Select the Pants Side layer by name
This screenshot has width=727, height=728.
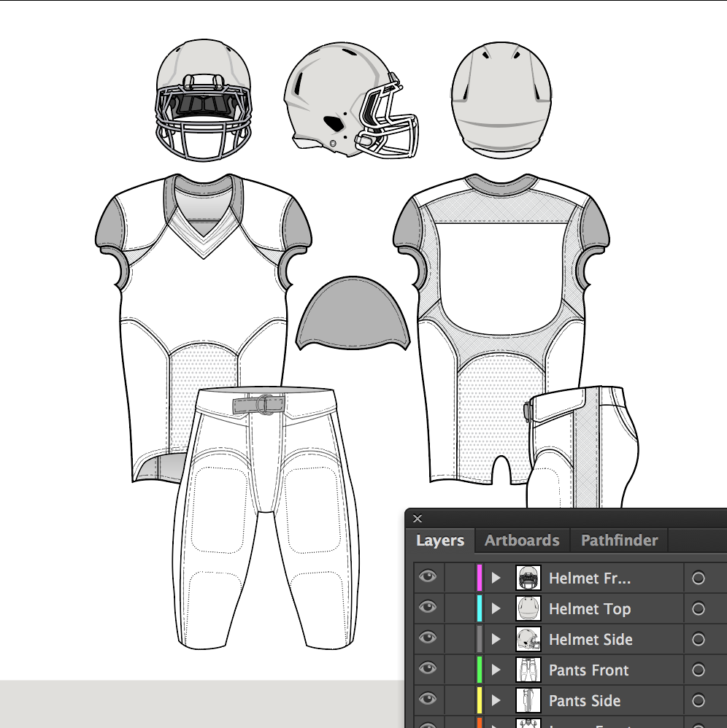coord(584,700)
